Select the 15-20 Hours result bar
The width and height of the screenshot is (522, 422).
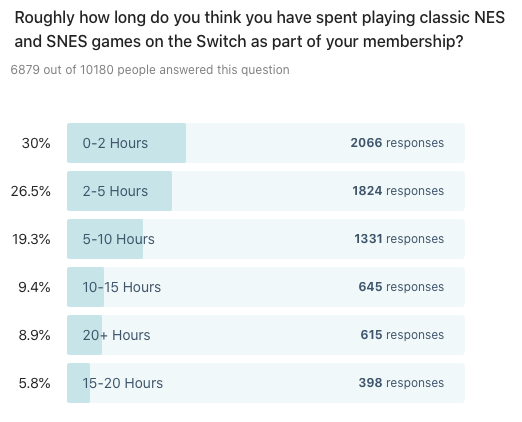coord(266,383)
